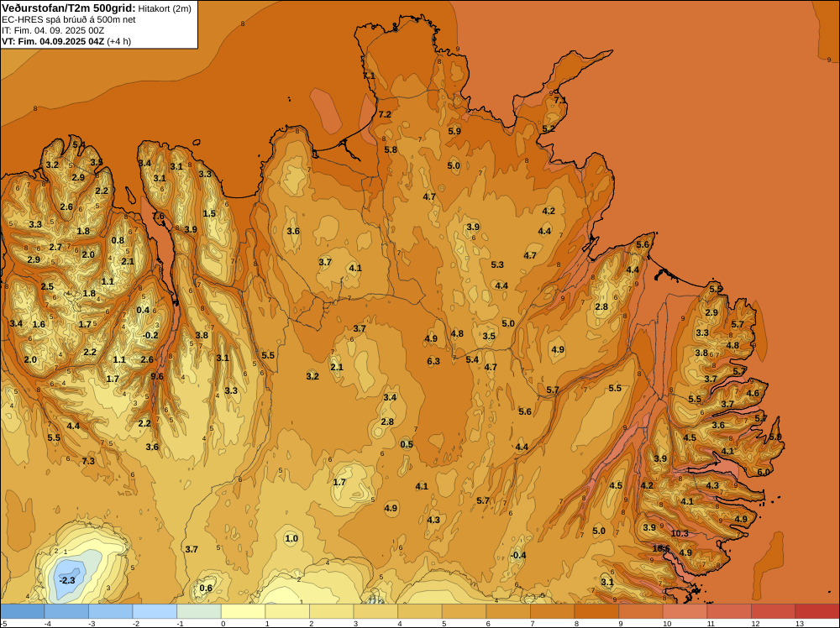Viewport: 840px width, 628px height.
Task: Click the 0.5 temperature value
Action: 407,444
